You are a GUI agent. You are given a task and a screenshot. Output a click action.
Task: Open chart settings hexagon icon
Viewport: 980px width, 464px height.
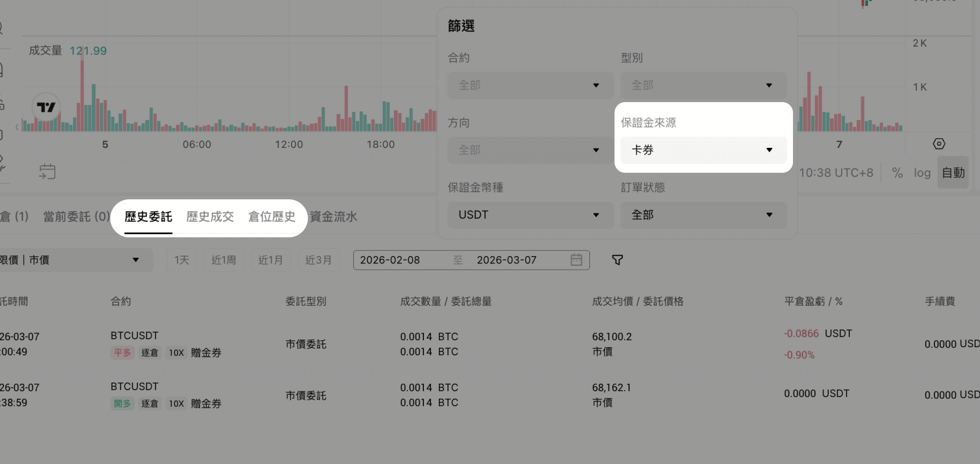(939, 144)
